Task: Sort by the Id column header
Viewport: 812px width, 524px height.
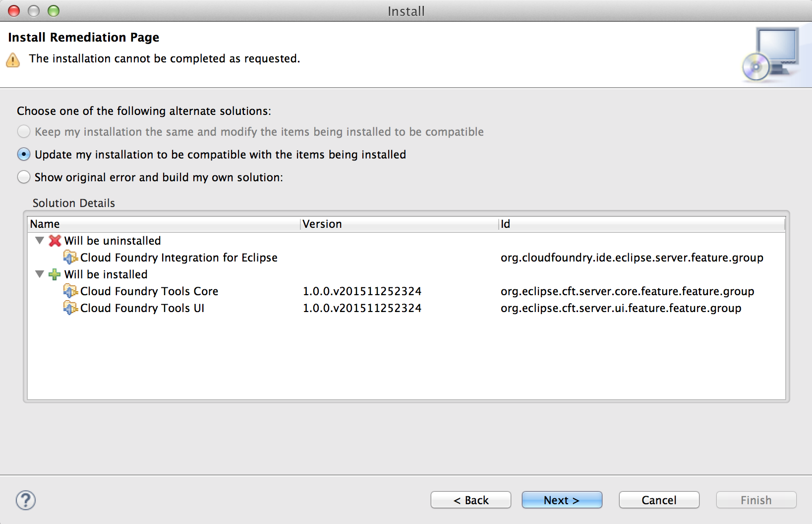Action: coord(642,224)
